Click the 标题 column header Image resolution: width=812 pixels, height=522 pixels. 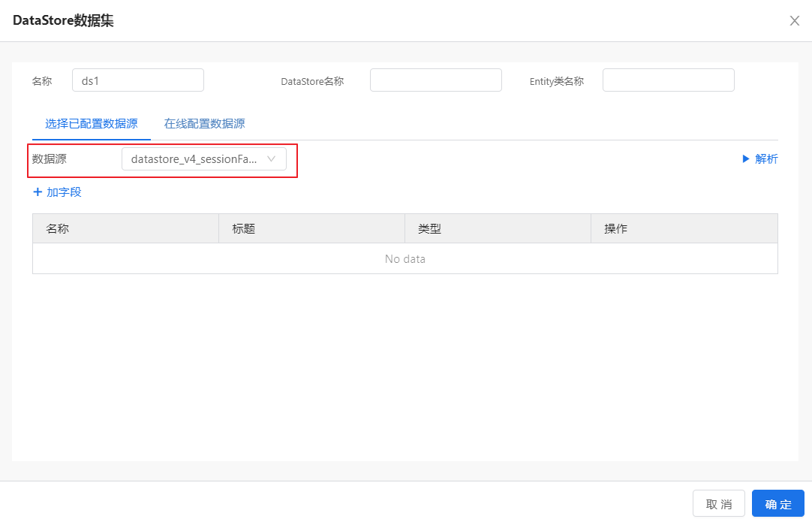click(311, 228)
